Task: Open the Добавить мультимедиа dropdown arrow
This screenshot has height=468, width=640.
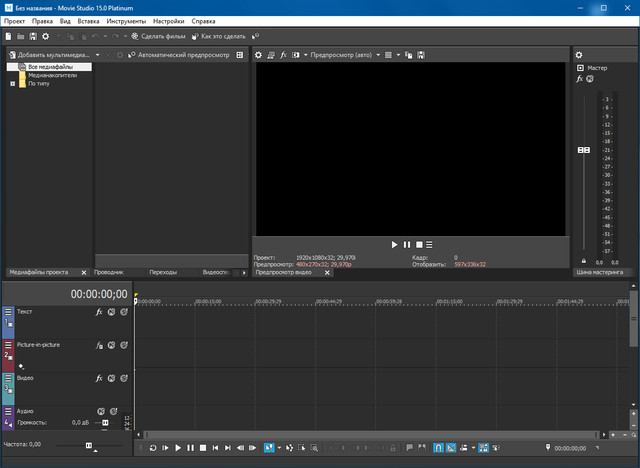Action: pyautogui.click(x=97, y=54)
